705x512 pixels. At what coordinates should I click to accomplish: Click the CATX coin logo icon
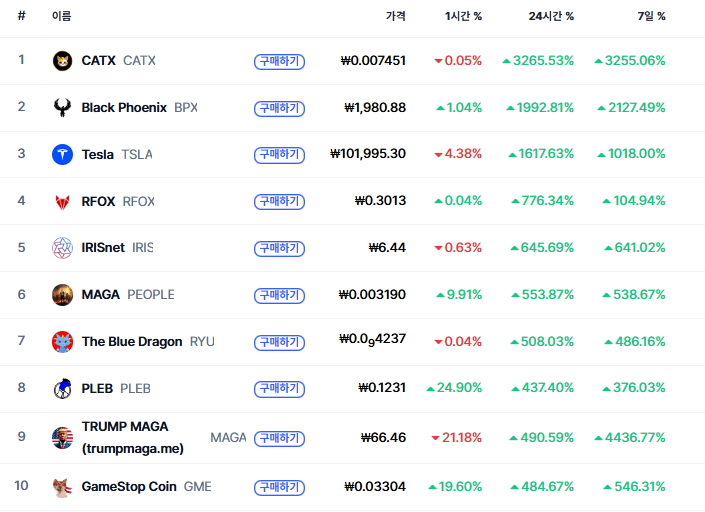pos(62,61)
